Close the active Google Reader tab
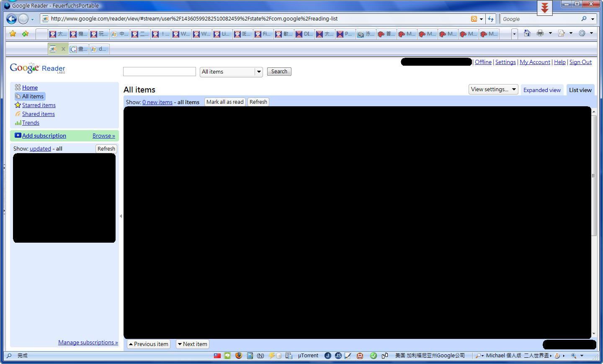Image resolution: width=603 pixels, height=364 pixels. pos(63,49)
